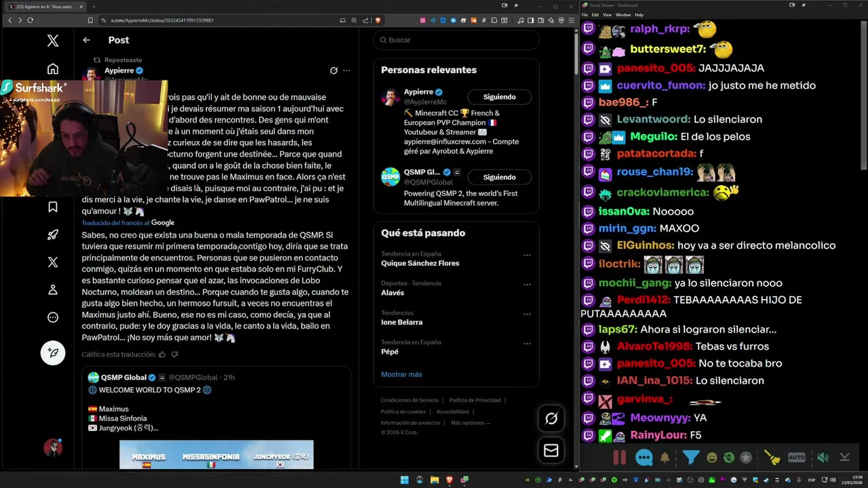
Task: Click the bell icon in Social Stream
Action: click(665, 457)
